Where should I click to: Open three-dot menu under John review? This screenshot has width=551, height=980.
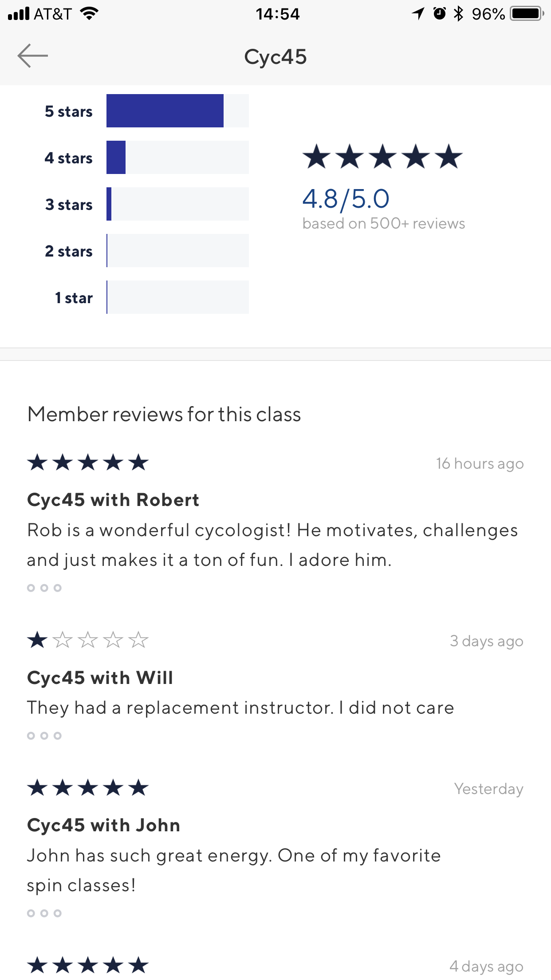[44, 913]
